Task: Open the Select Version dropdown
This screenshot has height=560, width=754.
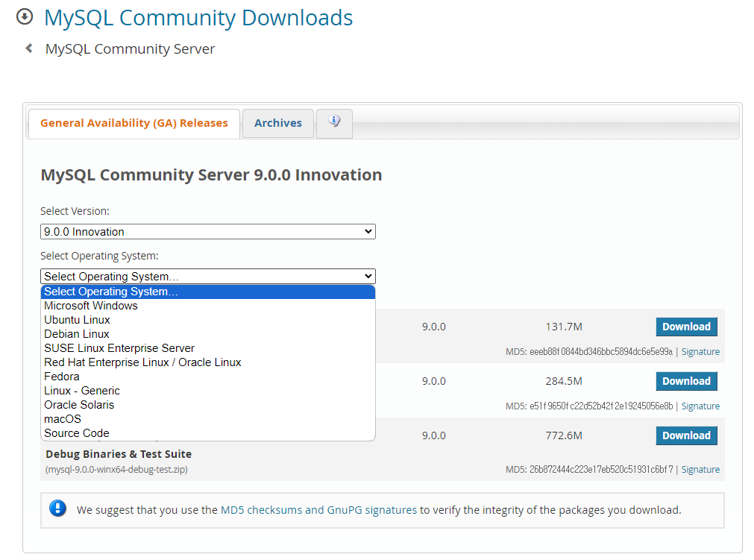Action: coord(208,232)
